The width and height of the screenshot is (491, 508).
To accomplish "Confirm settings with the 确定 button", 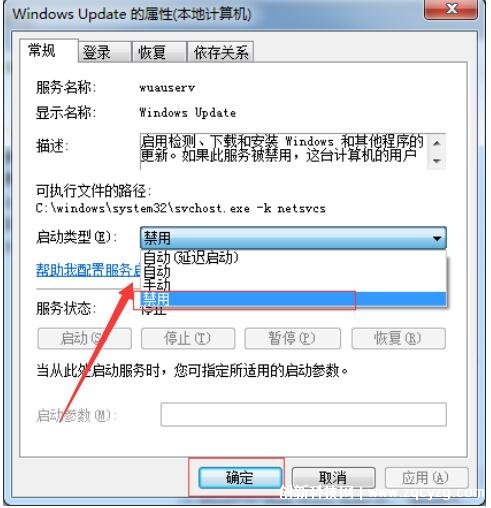I will click(240, 478).
